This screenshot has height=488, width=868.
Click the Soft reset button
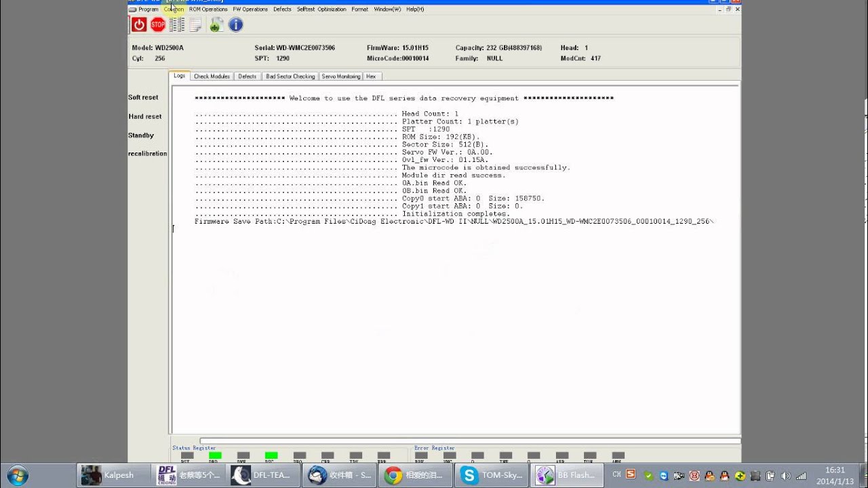tap(143, 98)
